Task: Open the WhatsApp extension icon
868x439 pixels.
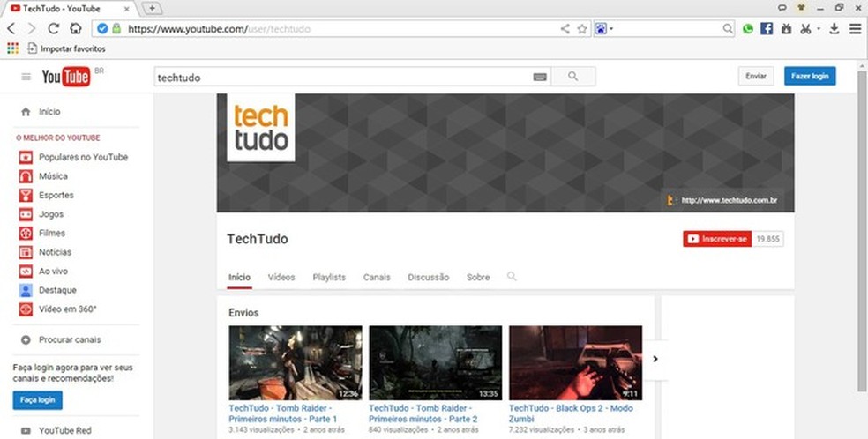Action: [x=748, y=29]
